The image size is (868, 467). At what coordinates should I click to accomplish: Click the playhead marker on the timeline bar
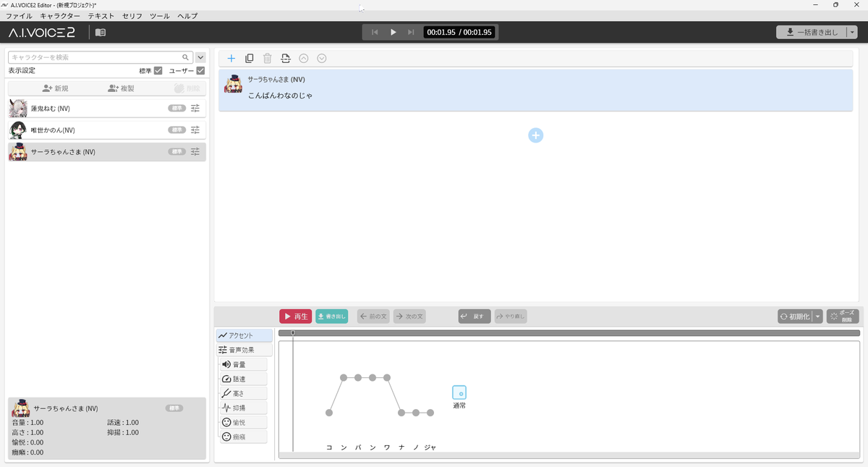[x=293, y=333]
